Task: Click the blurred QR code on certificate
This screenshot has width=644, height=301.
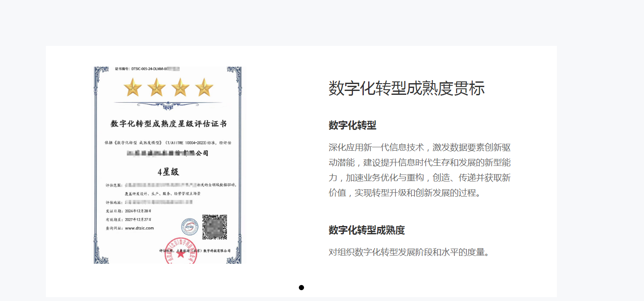Action: pyautogui.click(x=215, y=227)
